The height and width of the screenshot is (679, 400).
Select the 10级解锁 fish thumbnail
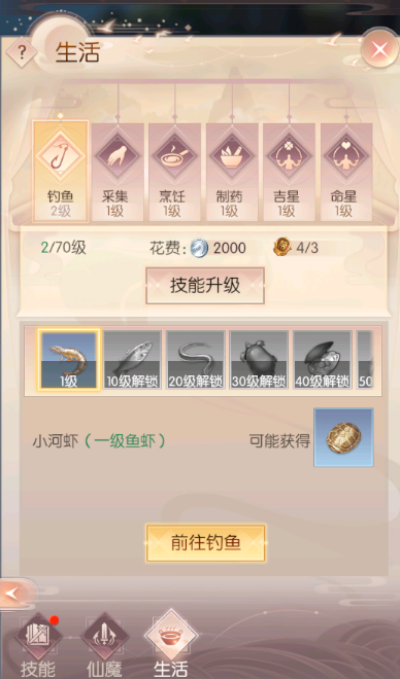point(132,360)
